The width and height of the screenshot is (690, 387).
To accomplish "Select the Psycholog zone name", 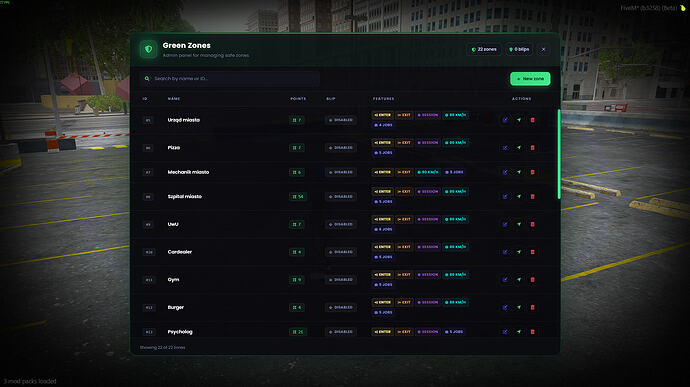I will click(x=180, y=332).
